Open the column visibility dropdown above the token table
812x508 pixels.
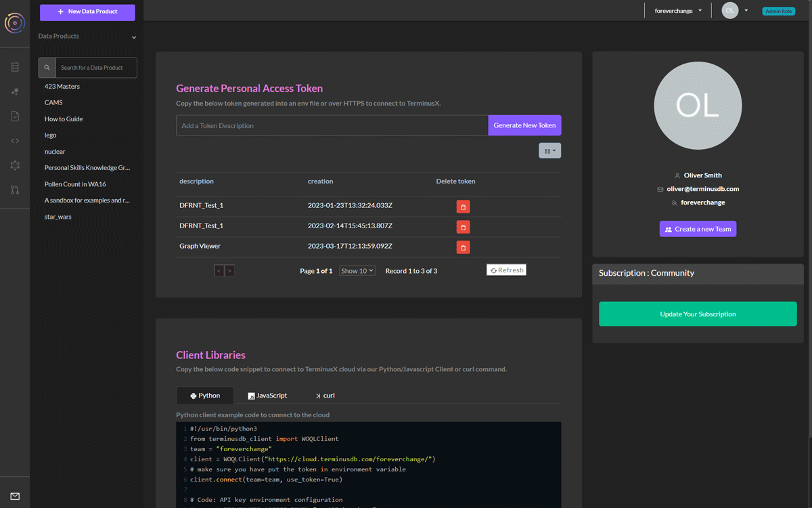(549, 150)
